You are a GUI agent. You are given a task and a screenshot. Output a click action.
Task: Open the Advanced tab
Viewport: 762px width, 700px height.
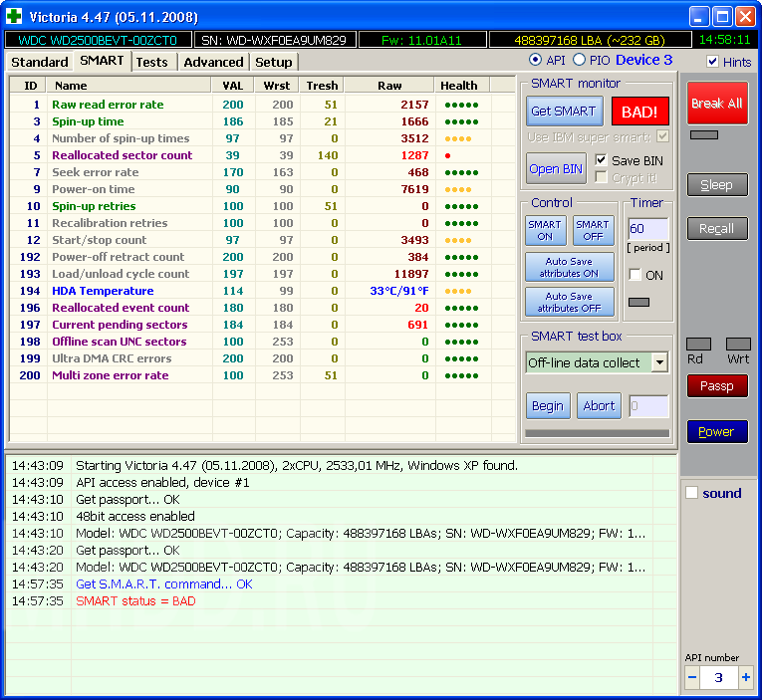click(x=213, y=62)
